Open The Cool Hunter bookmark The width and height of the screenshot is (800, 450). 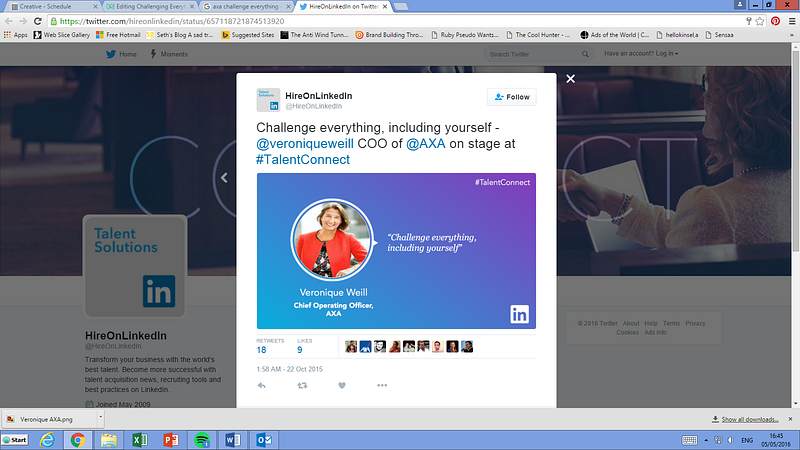(x=538, y=35)
